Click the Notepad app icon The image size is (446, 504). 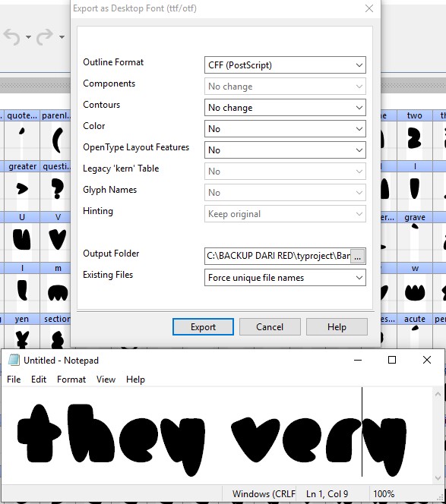click(14, 360)
